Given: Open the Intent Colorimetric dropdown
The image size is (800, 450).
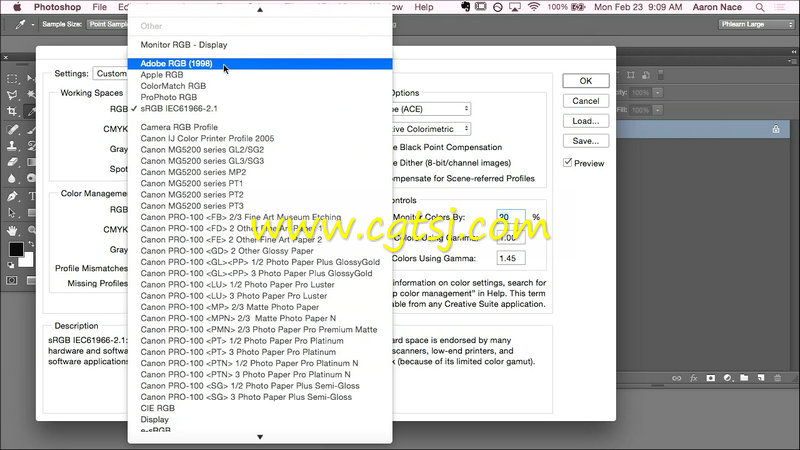Looking at the screenshot, I should point(432,129).
